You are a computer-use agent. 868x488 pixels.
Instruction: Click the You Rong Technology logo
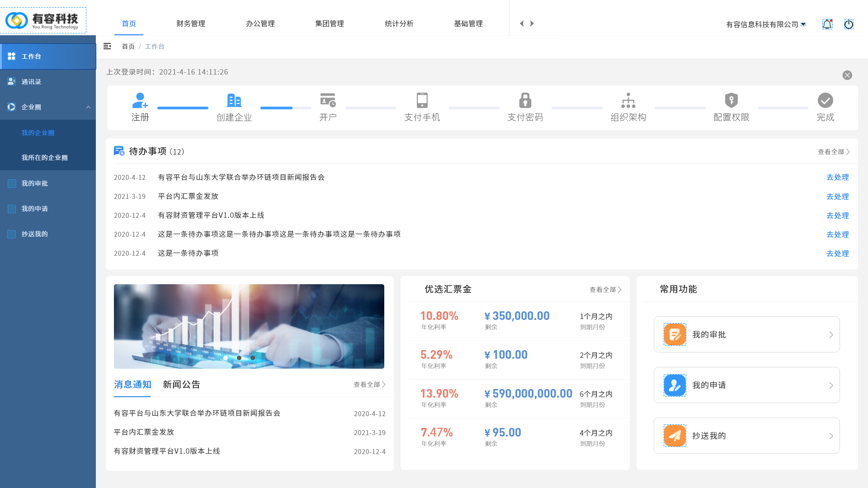[43, 20]
